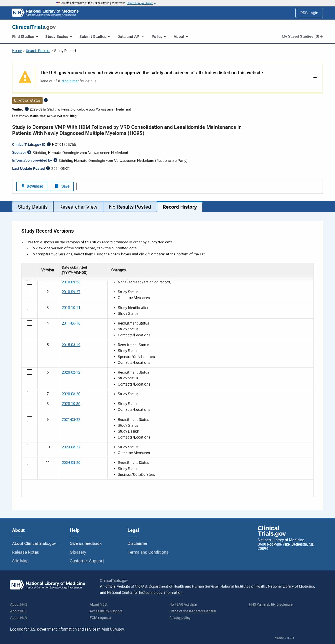Select checkbox for version 4 row

click(x=30, y=323)
